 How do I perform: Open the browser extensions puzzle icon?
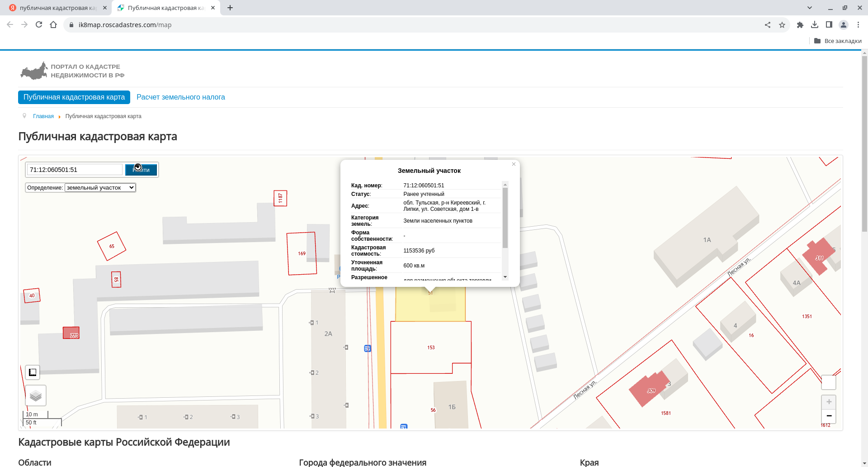800,25
